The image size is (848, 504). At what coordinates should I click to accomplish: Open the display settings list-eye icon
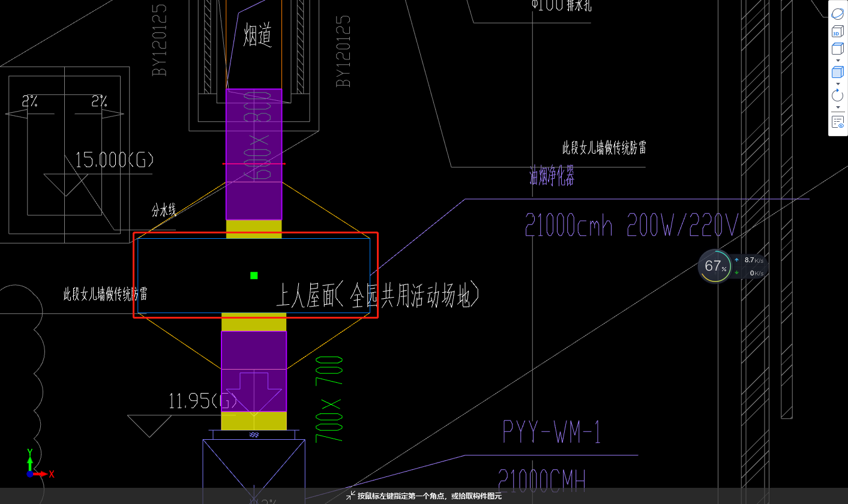838,122
